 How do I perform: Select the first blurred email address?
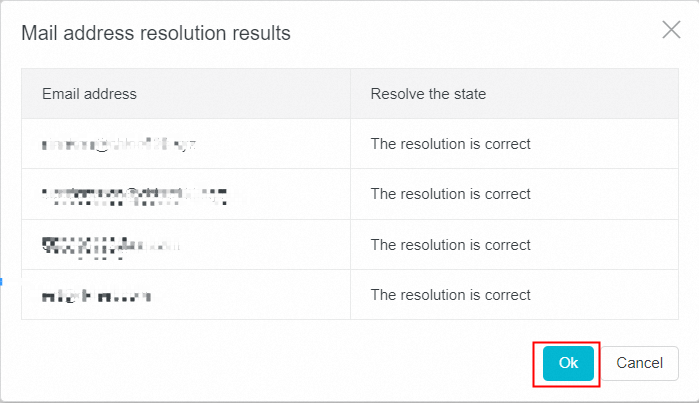click(x=118, y=144)
